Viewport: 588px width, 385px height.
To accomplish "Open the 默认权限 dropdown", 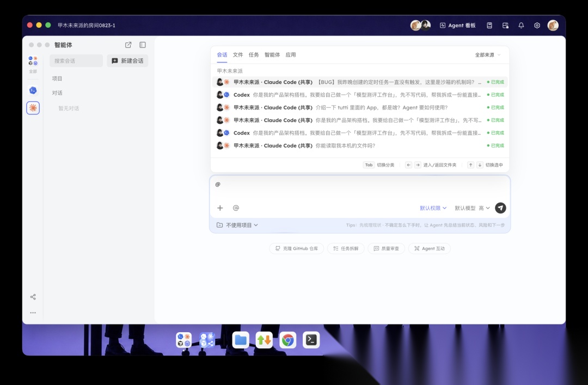I will pyautogui.click(x=433, y=208).
